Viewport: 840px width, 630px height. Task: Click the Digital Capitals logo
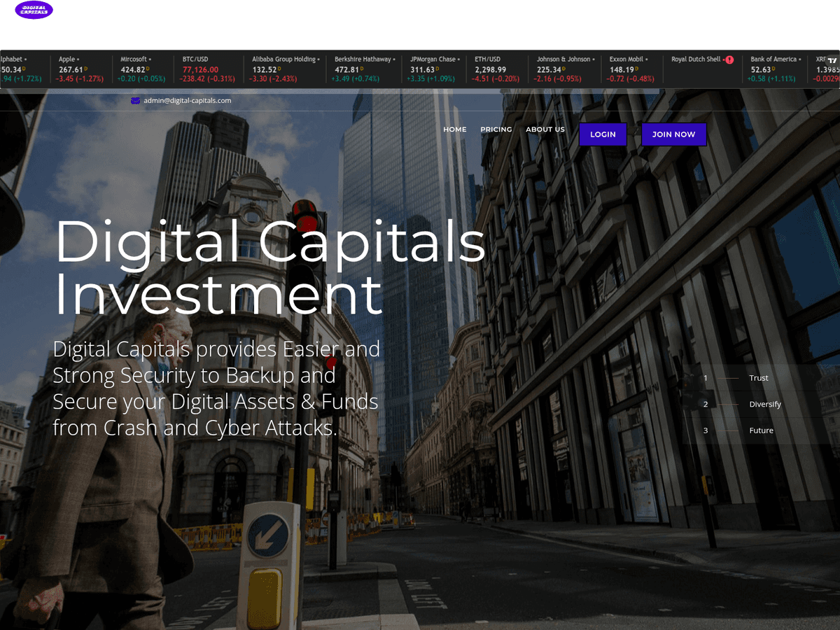coord(34,10)
